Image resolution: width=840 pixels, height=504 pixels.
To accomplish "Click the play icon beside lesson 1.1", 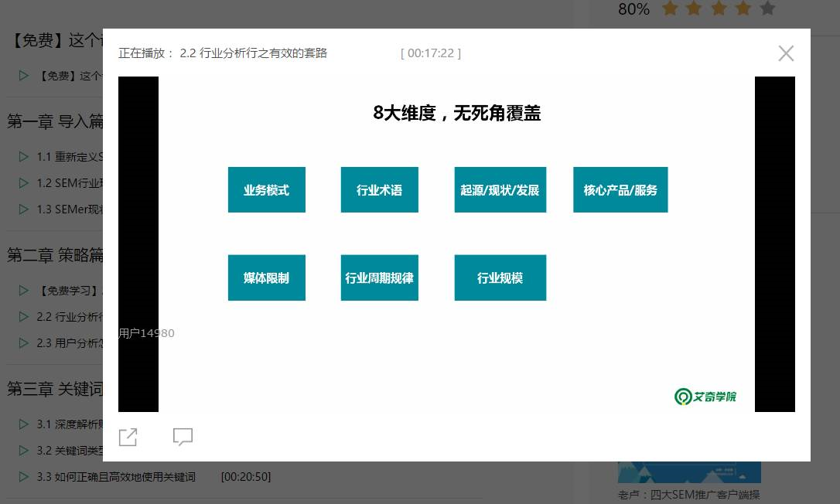I will pyautogui.click(x=24, y=157).
